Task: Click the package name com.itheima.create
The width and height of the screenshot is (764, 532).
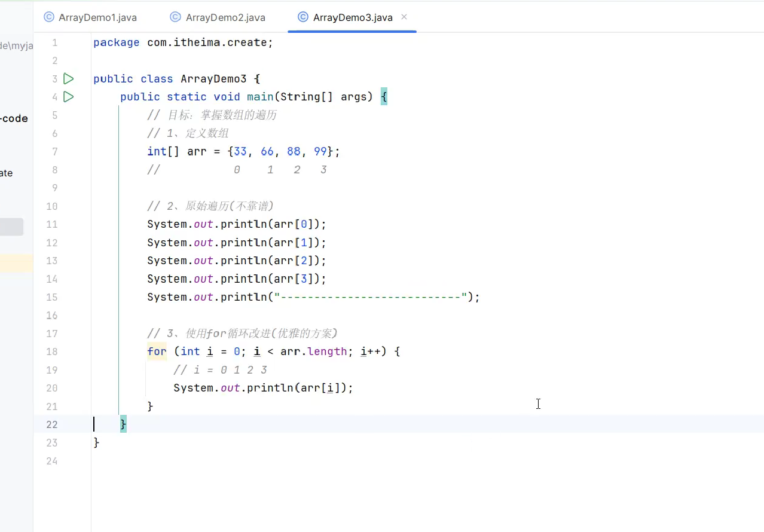Action: [208, 42]
